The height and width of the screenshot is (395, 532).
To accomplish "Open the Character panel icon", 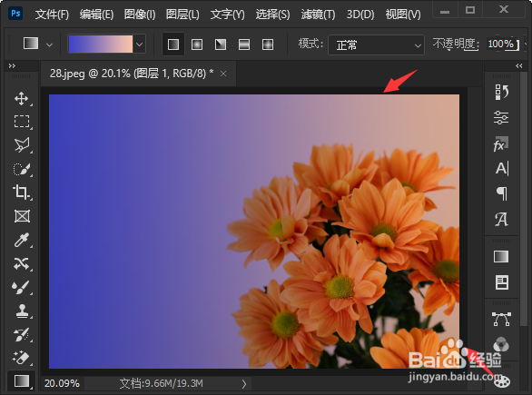I will point(501,169).
